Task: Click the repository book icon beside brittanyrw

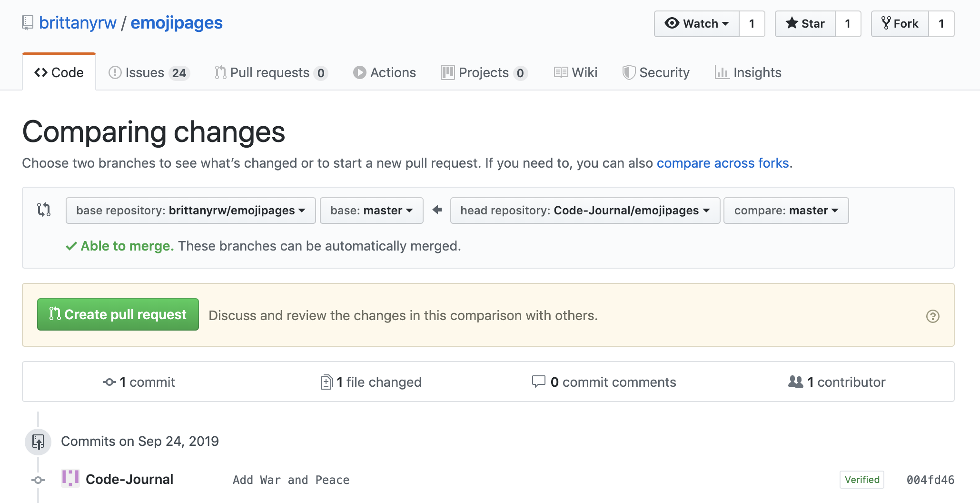Action: pyautogui.click(x=28, y=23)
